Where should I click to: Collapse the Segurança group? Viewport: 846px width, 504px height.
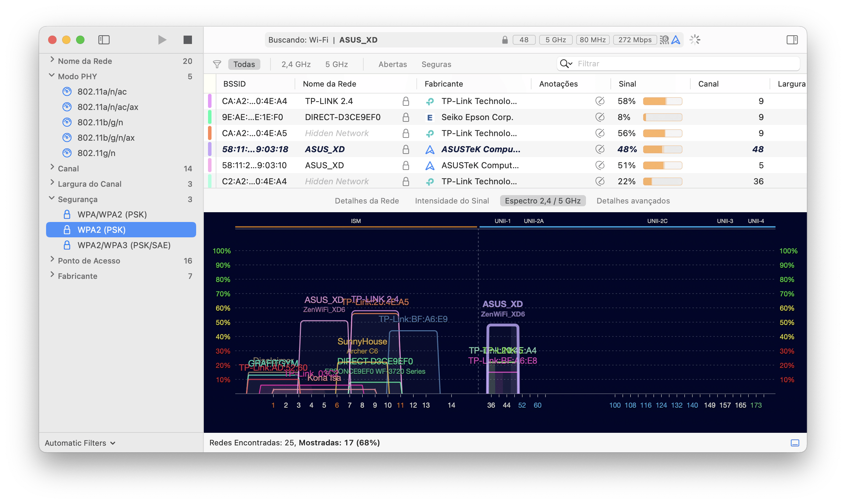click(52, 198)
